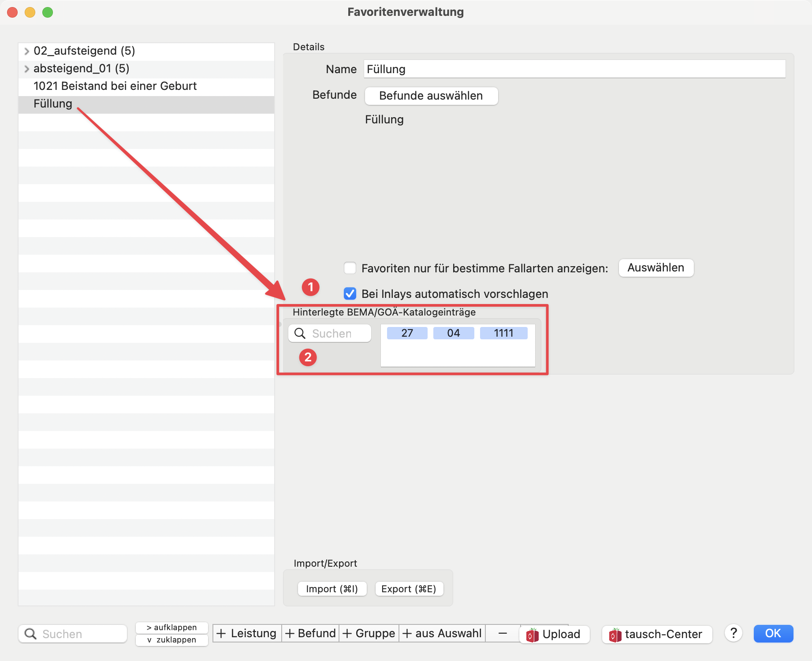Confirm with the OK button
The height and width of the screenshot is (661, 812).
tap(773, 633)
